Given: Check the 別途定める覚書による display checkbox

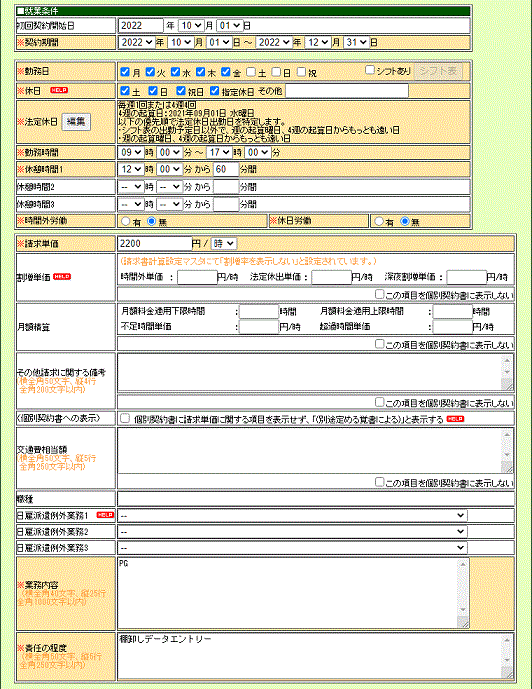Looking at the screenshot, I should [125, 418].
